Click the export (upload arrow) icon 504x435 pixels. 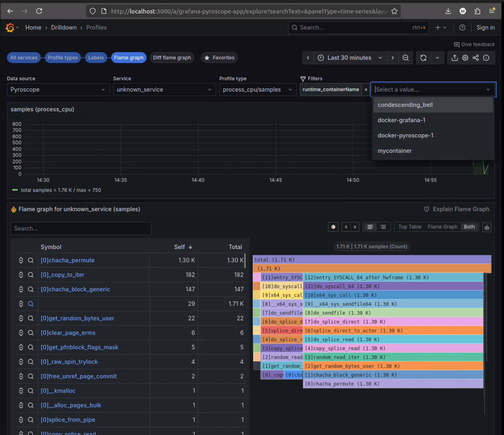[455, 58]
